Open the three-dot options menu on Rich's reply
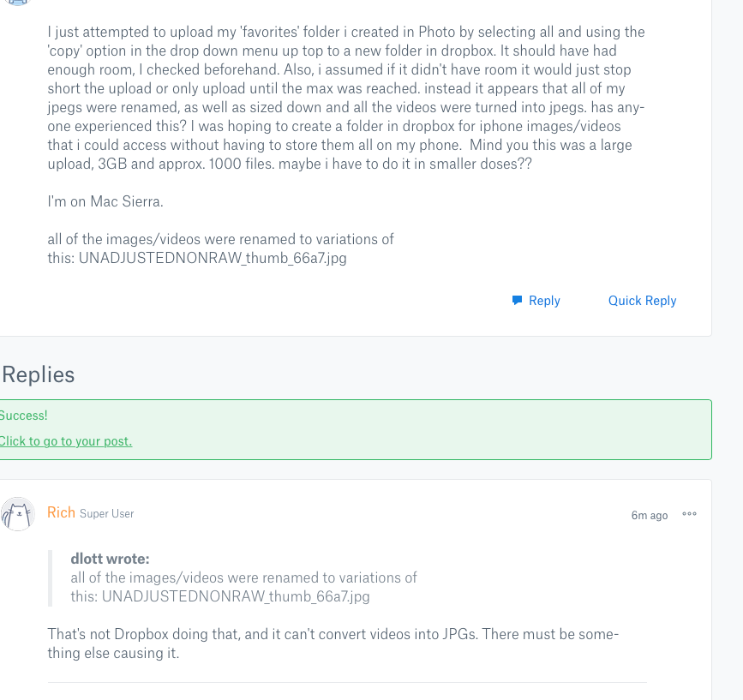The height and width of the screenshot is (700, 743). [689, 514]
